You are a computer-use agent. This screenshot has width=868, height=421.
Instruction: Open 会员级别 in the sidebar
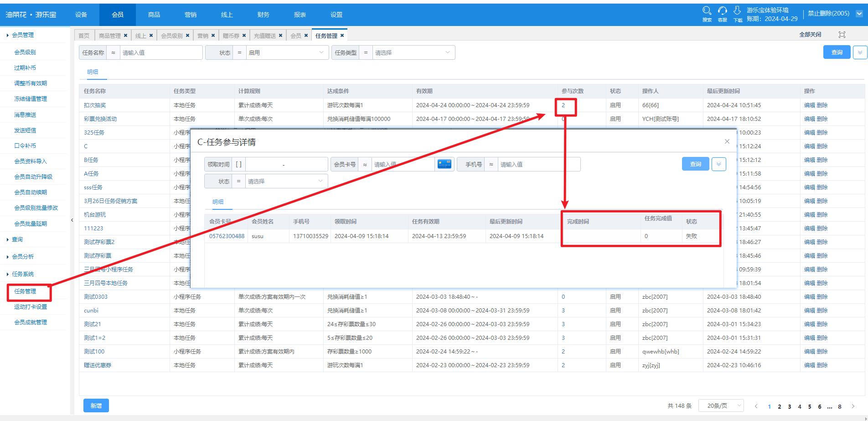pyautogui.click(x=25, y=52)
